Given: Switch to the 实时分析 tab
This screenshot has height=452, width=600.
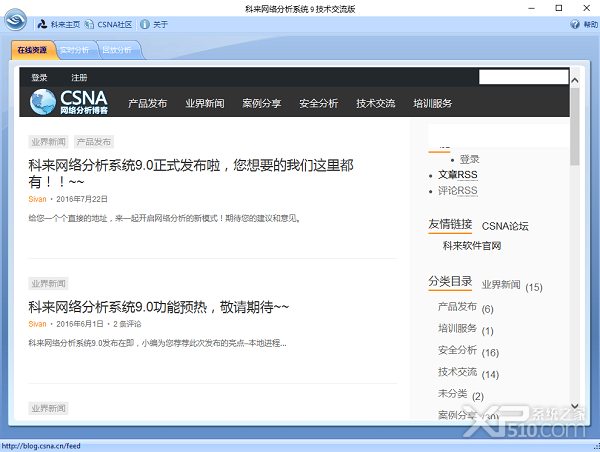Looking at the screenshot, I should click(x=75, y=50).
